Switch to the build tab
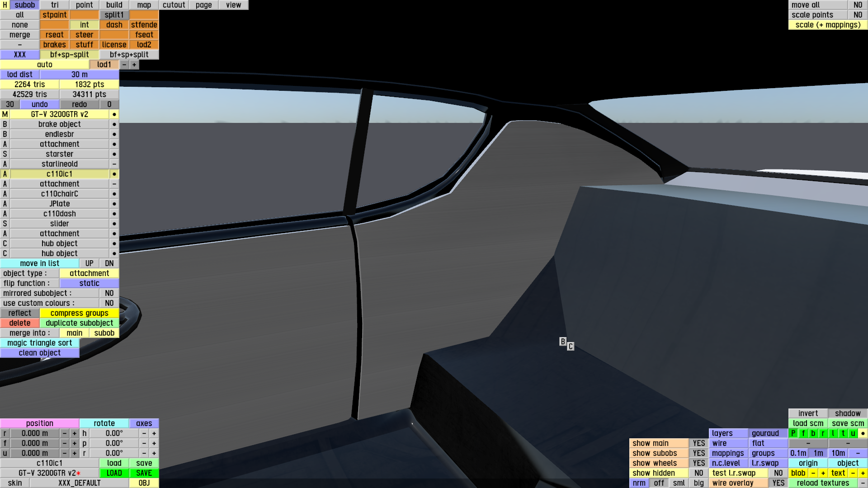 [114, 5]
